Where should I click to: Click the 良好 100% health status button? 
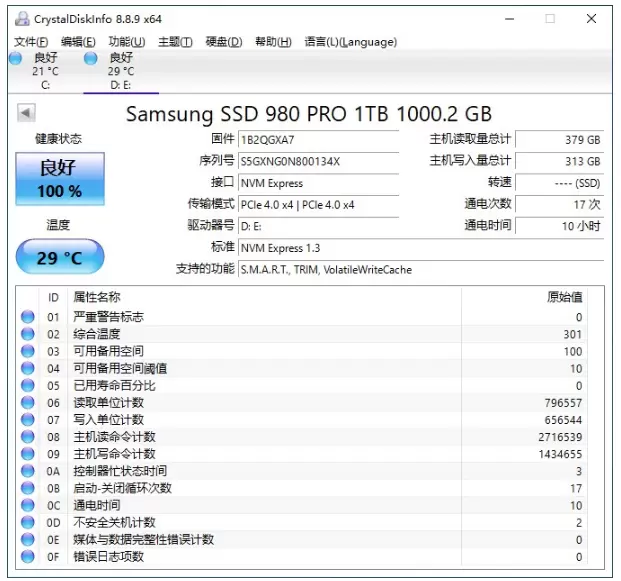click(x=59, y=179)
